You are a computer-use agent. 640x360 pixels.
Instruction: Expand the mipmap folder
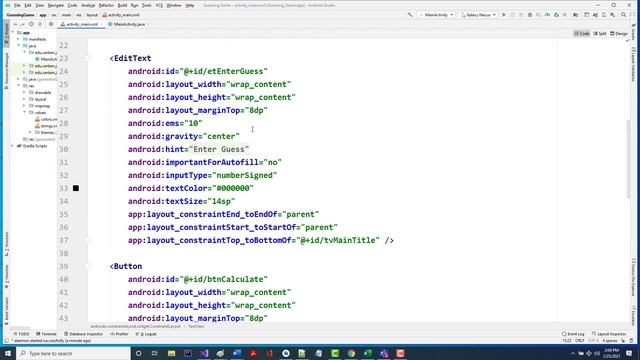pyautogui.click(x=24, y=106)
